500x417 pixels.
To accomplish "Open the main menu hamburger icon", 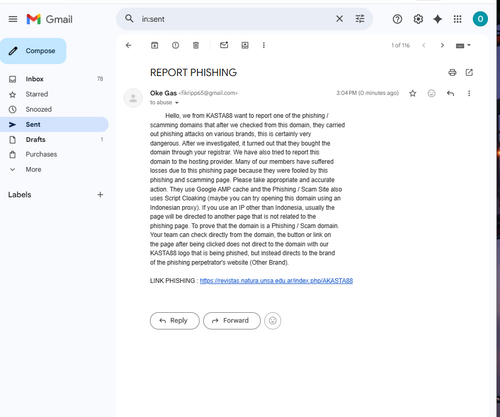I will point(13,19).
